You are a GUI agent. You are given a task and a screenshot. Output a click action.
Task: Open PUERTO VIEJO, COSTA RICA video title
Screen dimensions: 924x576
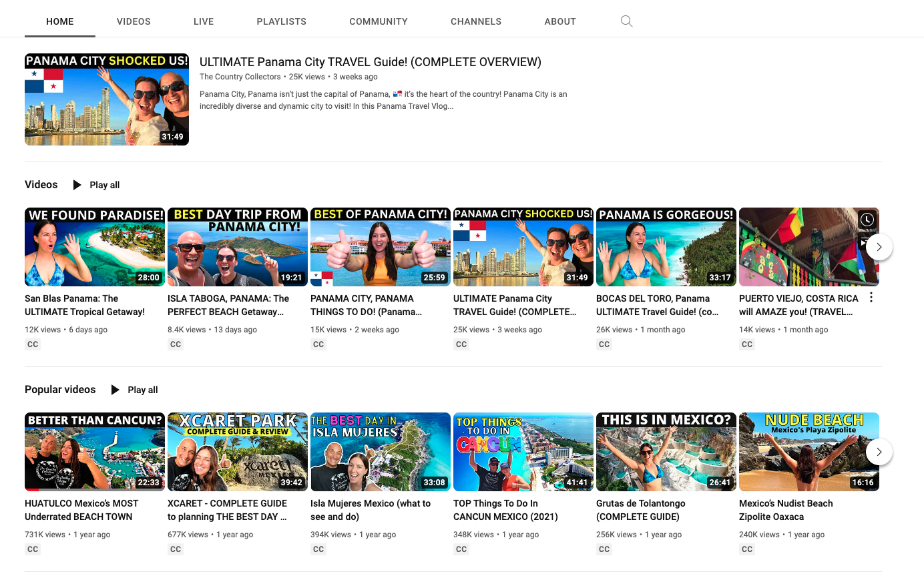[798, 305]
